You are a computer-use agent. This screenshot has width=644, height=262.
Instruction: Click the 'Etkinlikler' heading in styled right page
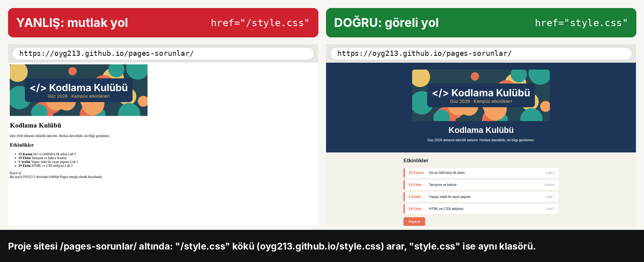tap(416, 160)
